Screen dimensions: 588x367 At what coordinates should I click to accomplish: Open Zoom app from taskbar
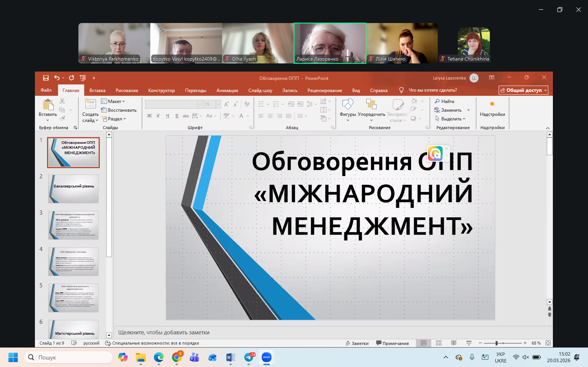[x=267, y=357]
